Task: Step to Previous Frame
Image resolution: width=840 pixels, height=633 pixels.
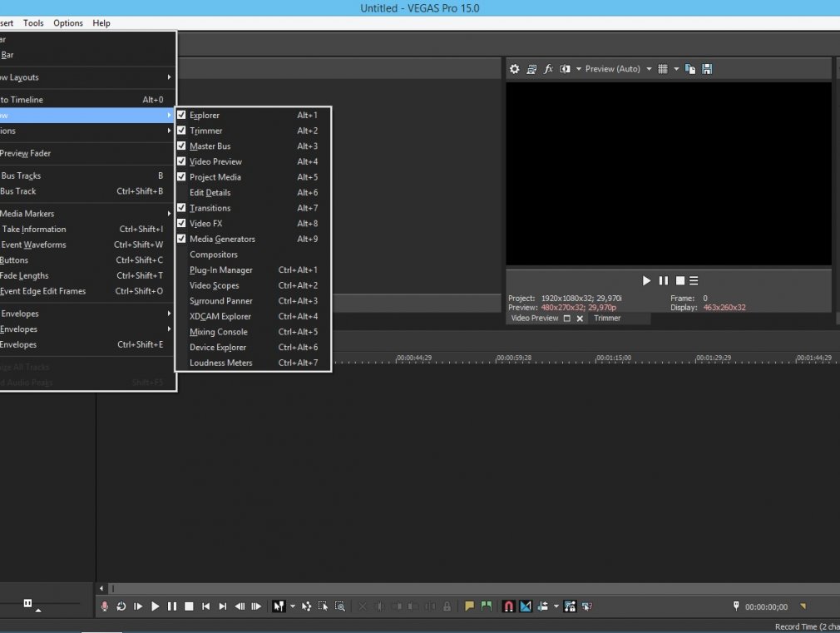Action: pyautogui.click(x=240, y=606)
